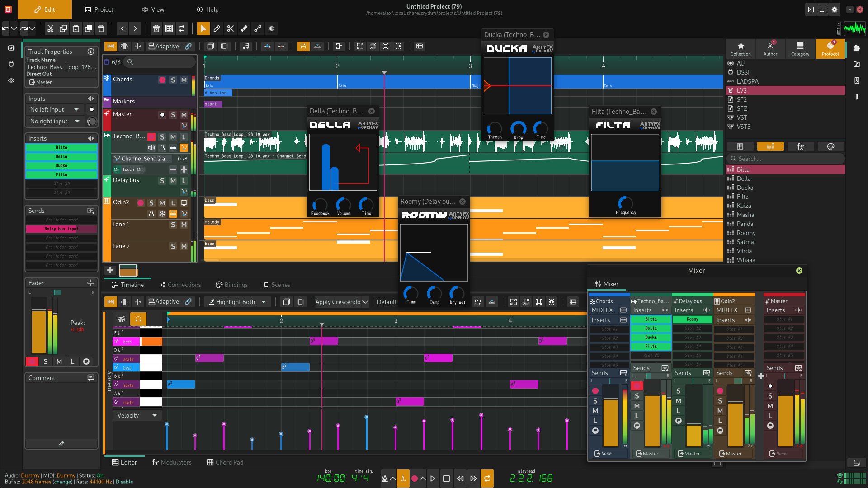Screen dimensions: 868x488
Task: Click the Master direct out button
Action: tap(61, 82)
